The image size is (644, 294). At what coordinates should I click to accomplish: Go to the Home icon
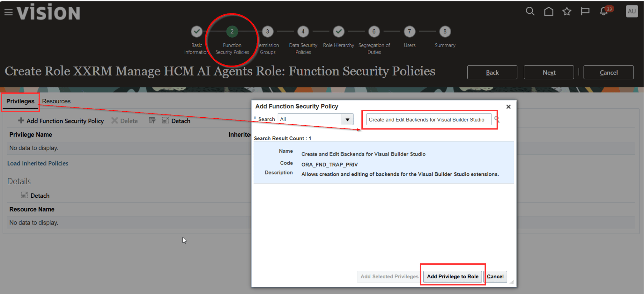coord(548,11)
